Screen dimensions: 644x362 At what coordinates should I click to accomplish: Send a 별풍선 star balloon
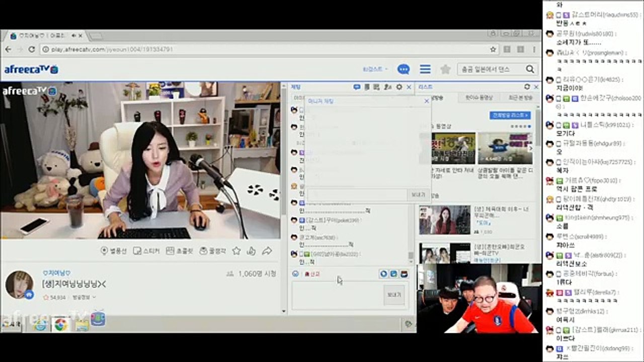coord(114,251)
